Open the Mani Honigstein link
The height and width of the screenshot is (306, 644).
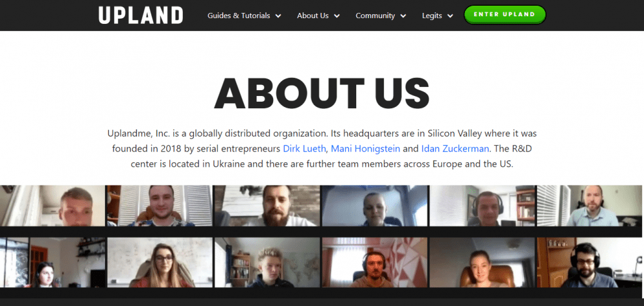pos(366,148)
